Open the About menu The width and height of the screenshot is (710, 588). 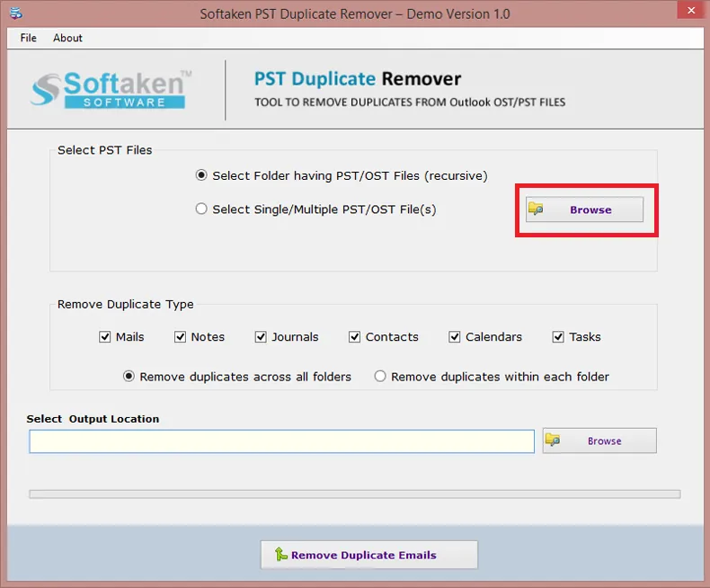click(x=67, y=38)
